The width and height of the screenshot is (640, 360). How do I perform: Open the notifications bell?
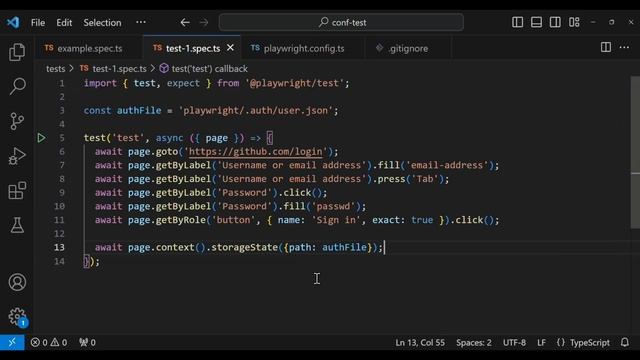(624, 342)
